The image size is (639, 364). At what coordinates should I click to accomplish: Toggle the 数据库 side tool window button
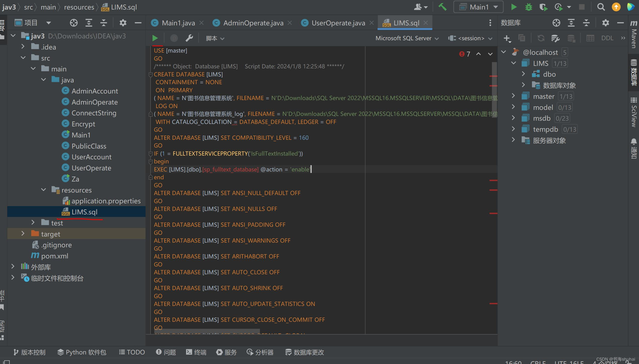(634, 72)
